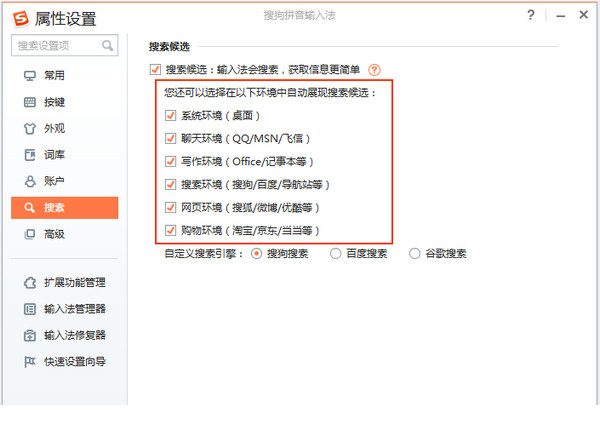Select the 搜狗搜索 radio button
The image size is (600, 421).
(x=256, y=254)
